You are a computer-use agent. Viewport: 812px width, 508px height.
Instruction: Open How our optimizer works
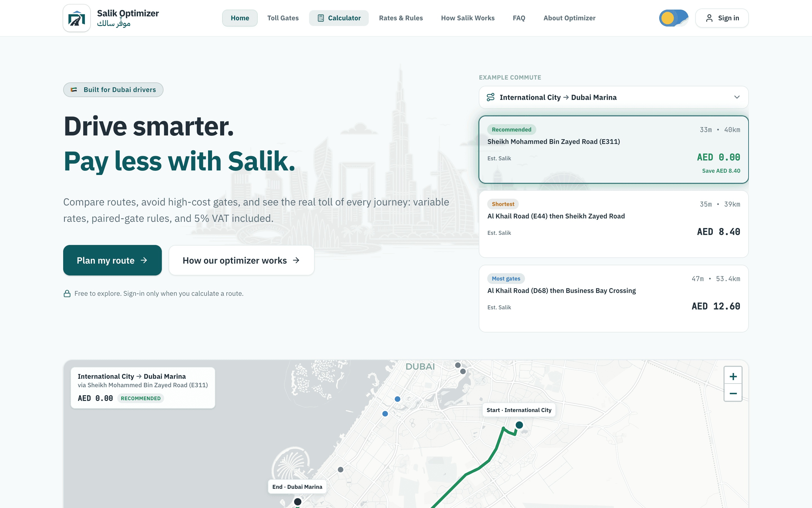[241, 260]
